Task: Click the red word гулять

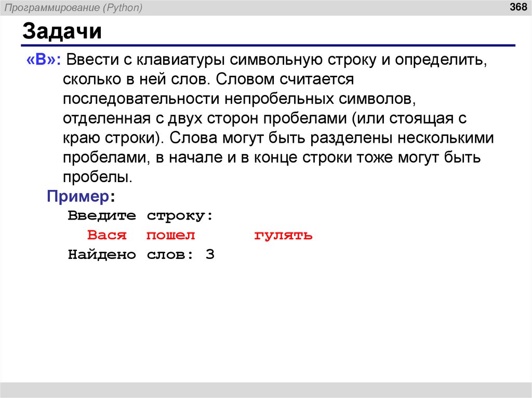Action: pos(283,235)
